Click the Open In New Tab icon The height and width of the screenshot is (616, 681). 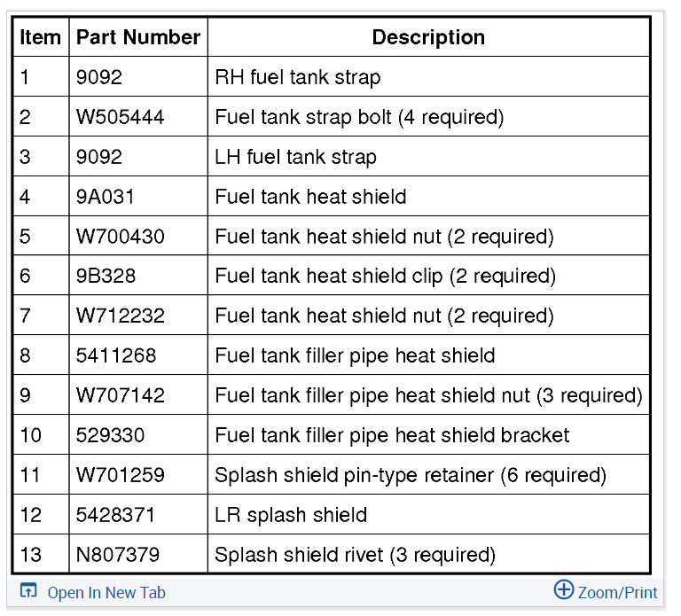click(28, 591)
